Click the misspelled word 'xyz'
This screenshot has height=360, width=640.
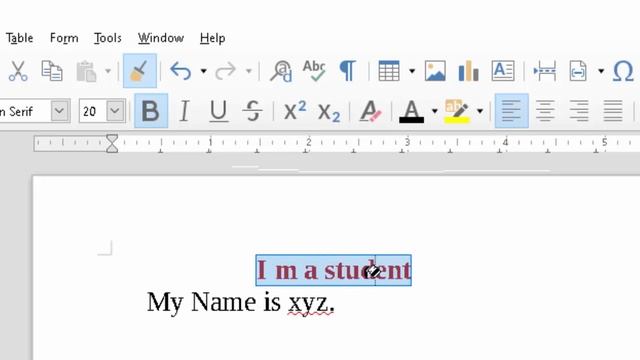[x=308, y=304]
